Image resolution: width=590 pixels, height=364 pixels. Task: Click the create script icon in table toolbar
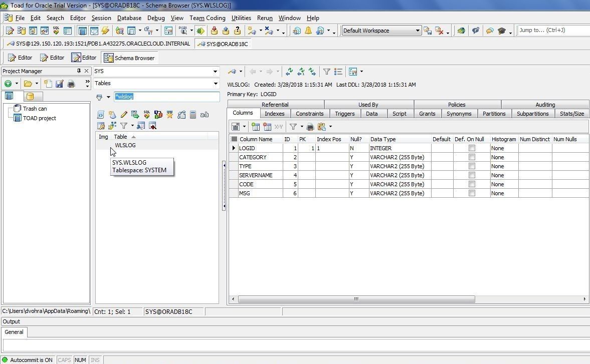pos(100,115)
